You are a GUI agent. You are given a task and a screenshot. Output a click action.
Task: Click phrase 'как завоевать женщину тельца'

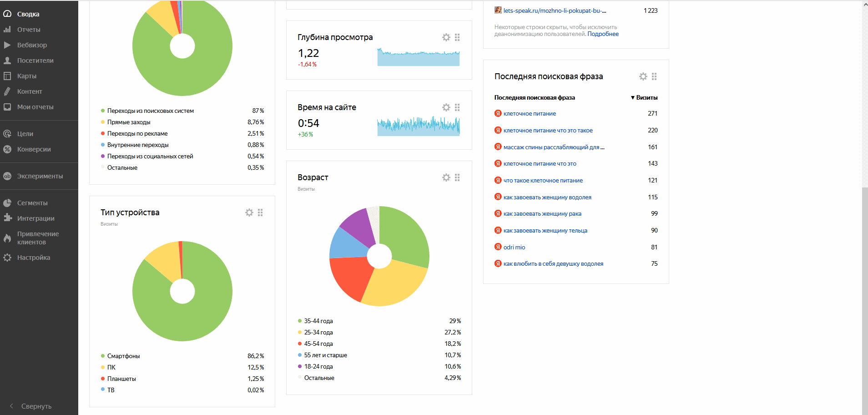(x=545, y=231)
